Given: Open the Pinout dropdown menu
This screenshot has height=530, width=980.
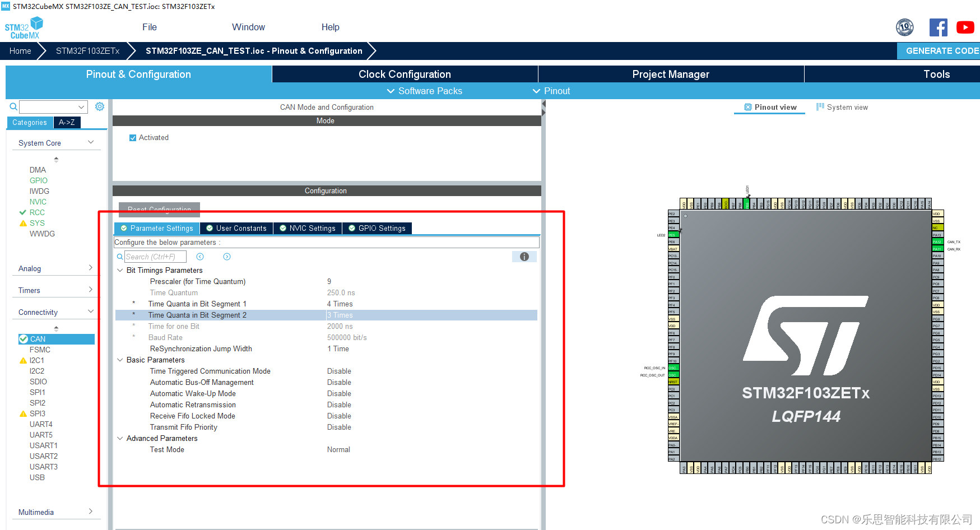Looking at the screenshot, I should (551, 91).
